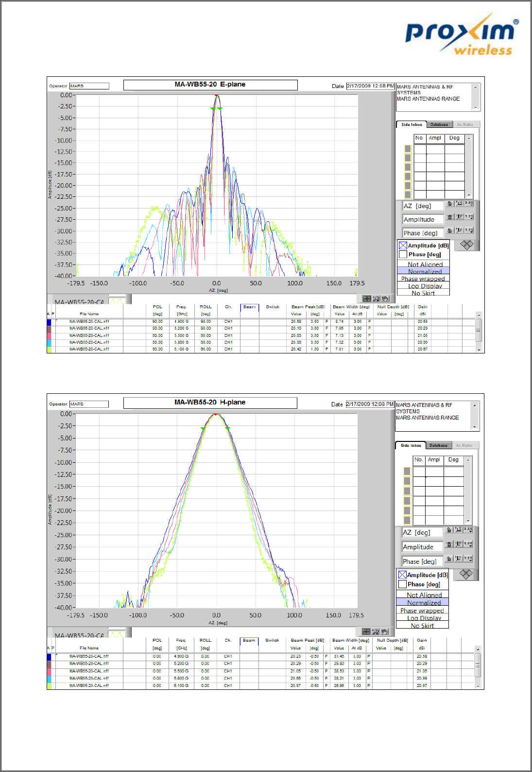Switch to Side lobes tab in H-plane panel
The image size is (532, 772).
pyautogui.click(x=411, y=445)
